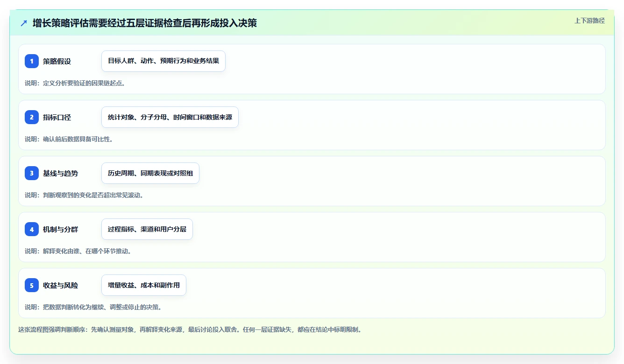Click the 收益与风险 step label
This screenshot has width=624, height=364.
(x=61, y=285)
